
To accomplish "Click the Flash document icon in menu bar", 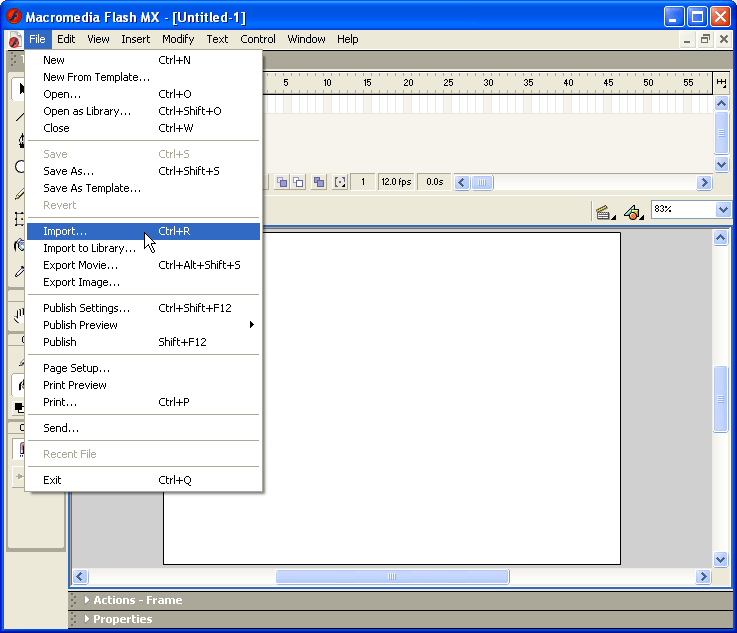I will point(15,40).
